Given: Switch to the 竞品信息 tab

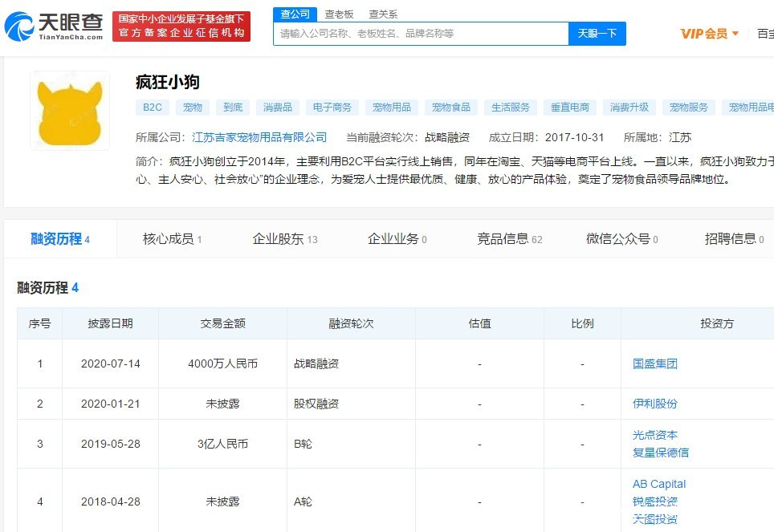Looking at the screenshot, I should [x=509, y=239].
